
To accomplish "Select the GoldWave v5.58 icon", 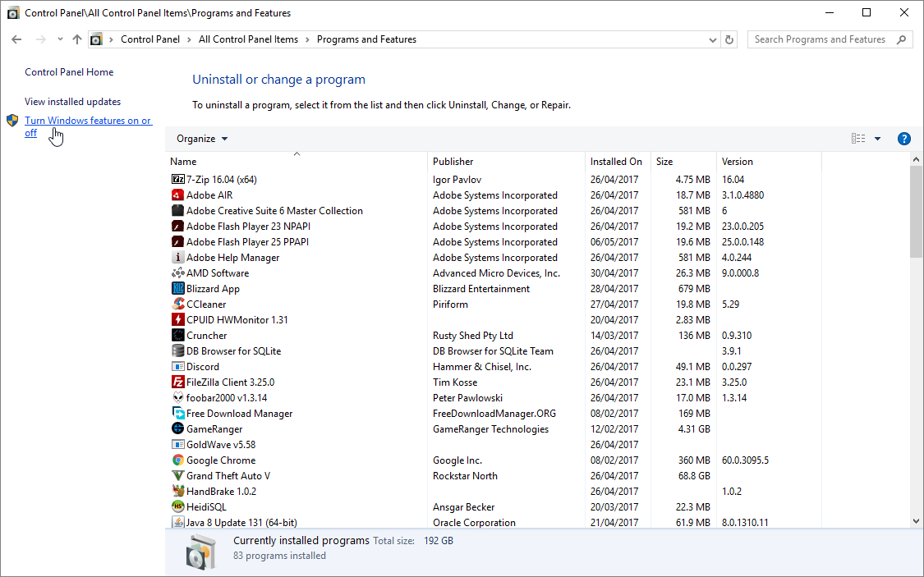I will tap(177, 445).
